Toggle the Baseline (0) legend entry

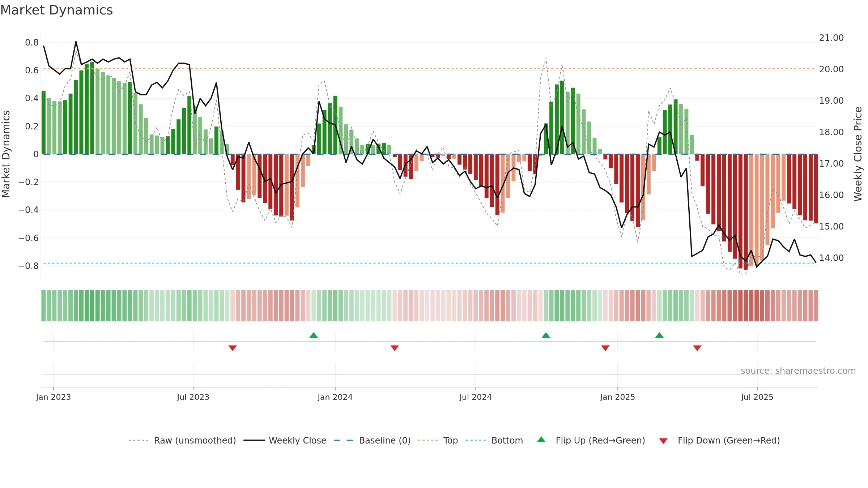coord(372,440)
